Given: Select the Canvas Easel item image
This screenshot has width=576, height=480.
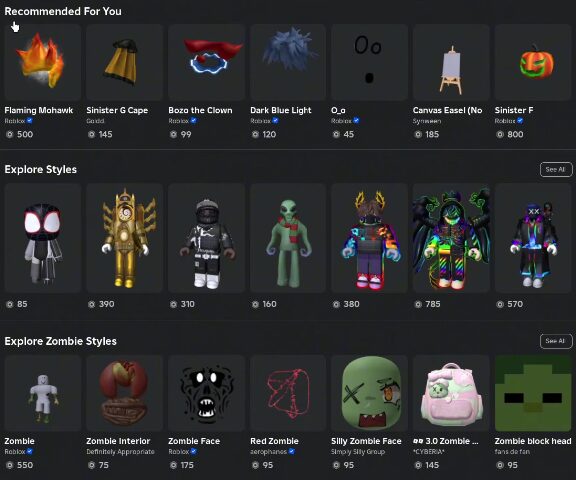Looking at the screenshot, I should [x=451, y=62].
